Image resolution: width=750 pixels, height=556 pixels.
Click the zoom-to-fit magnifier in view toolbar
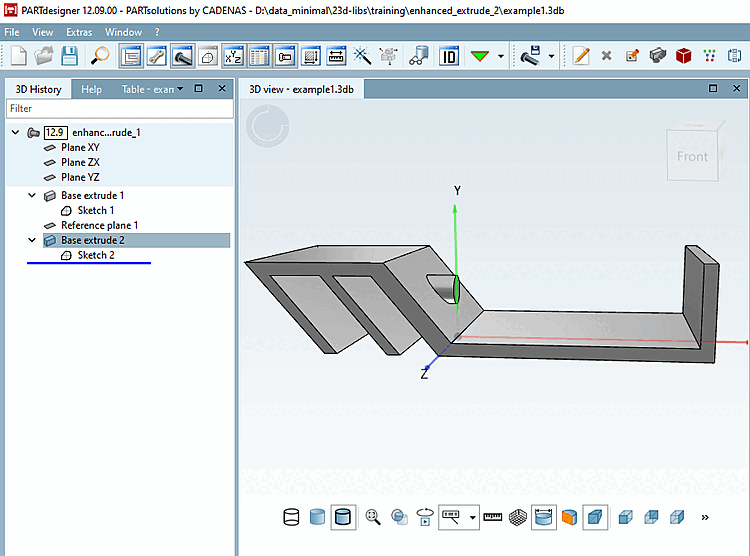(373, 517)
